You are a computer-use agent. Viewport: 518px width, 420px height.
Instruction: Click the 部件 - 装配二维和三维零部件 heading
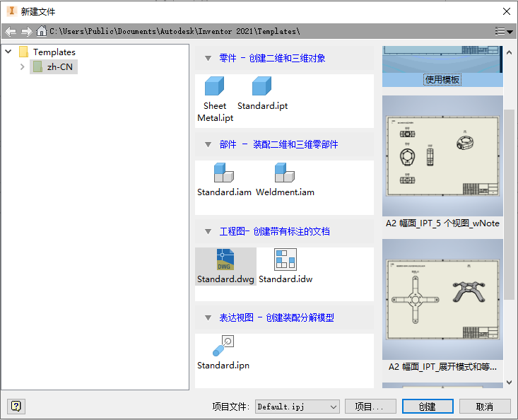278,144
